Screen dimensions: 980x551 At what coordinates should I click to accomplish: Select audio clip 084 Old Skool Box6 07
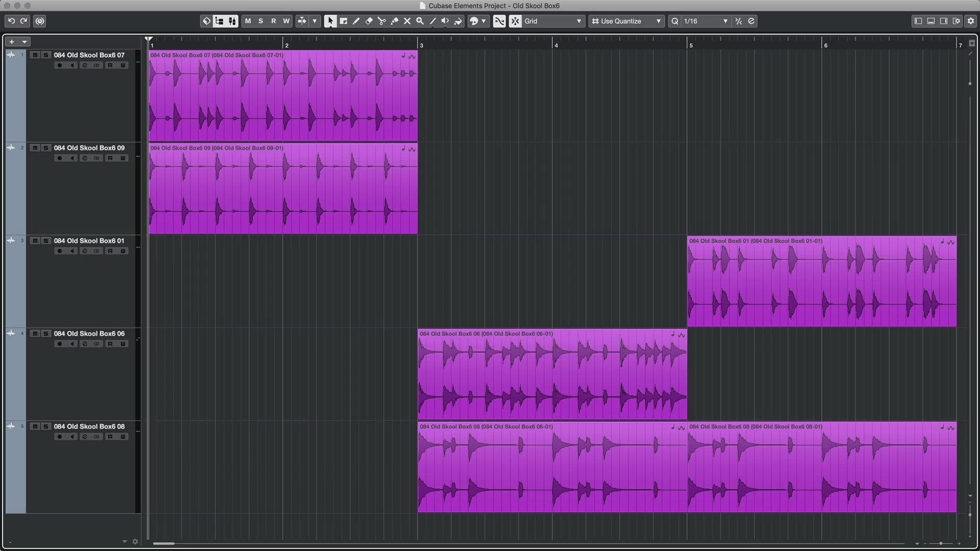(283, 95)
